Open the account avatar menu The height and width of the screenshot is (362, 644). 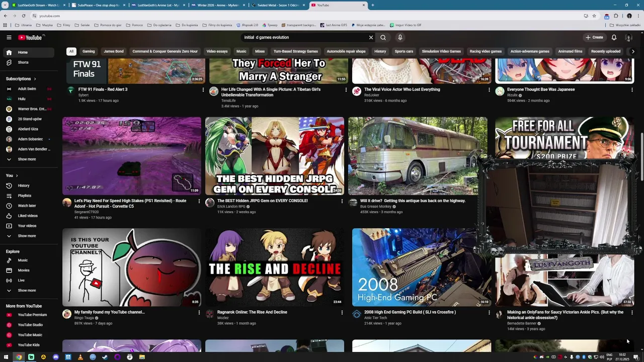pos(628,37)
